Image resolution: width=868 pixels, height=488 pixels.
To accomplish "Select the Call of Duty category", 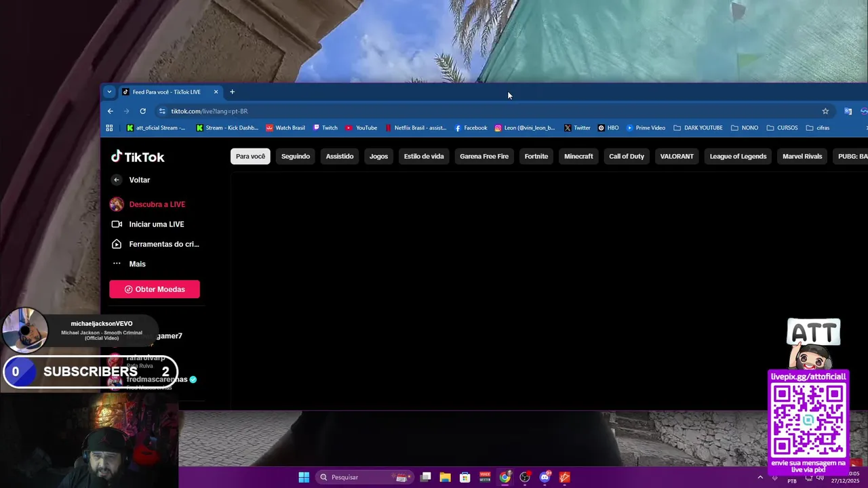I will click(x=627, y=157).
